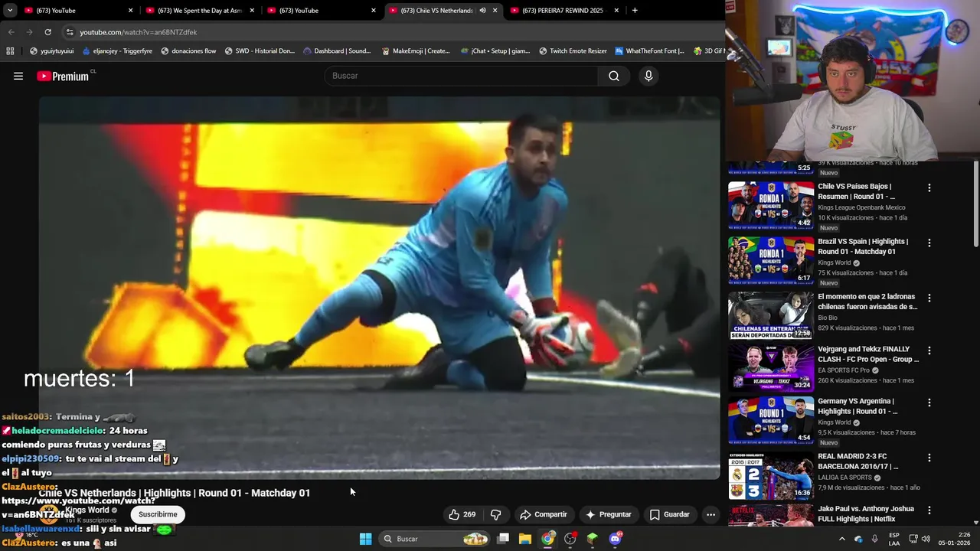980x551 pixels.
Task: Open donaciones flow bookmark
Action: click(188, 51)
